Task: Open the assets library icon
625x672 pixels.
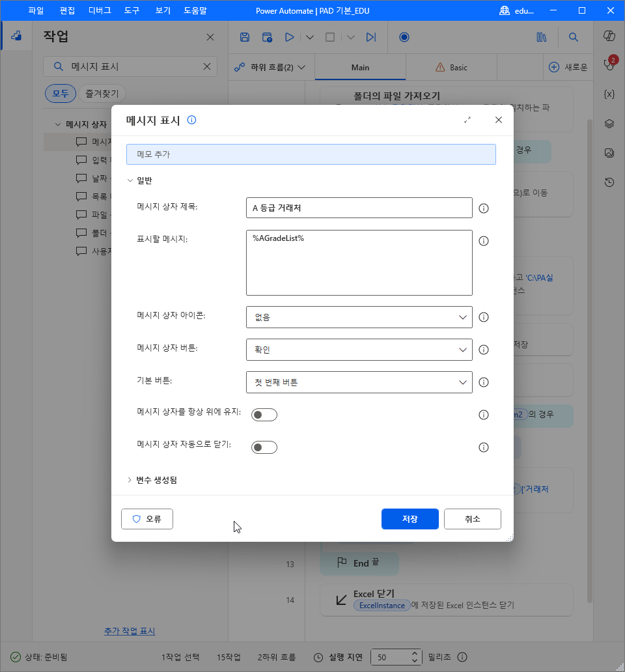Action: coord(542,37)
